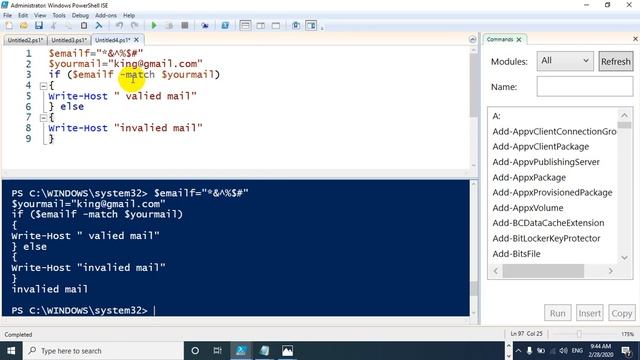Image resolution: width=640 pixels, height=360 pixels.
Task: Click the Copy button in Commands
Action: (622, 313)
